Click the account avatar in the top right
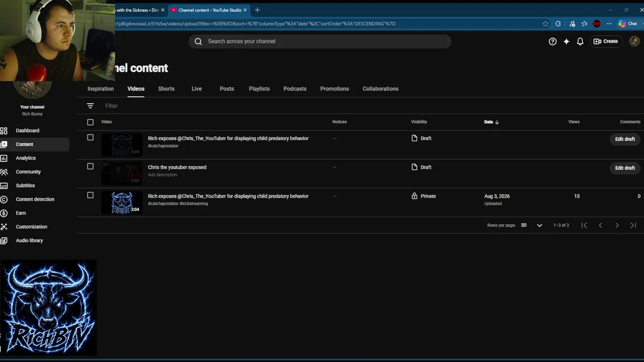 pos(634,41)
